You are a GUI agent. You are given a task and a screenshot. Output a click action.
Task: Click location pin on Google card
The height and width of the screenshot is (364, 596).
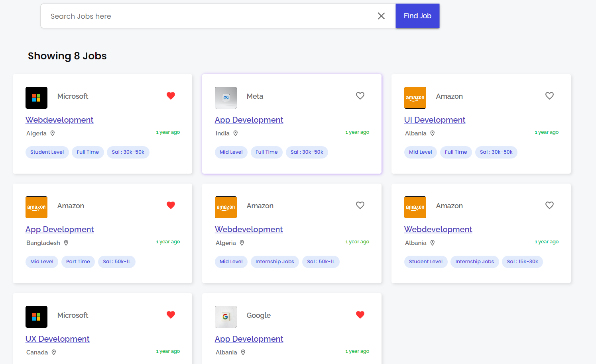(243, 352)
